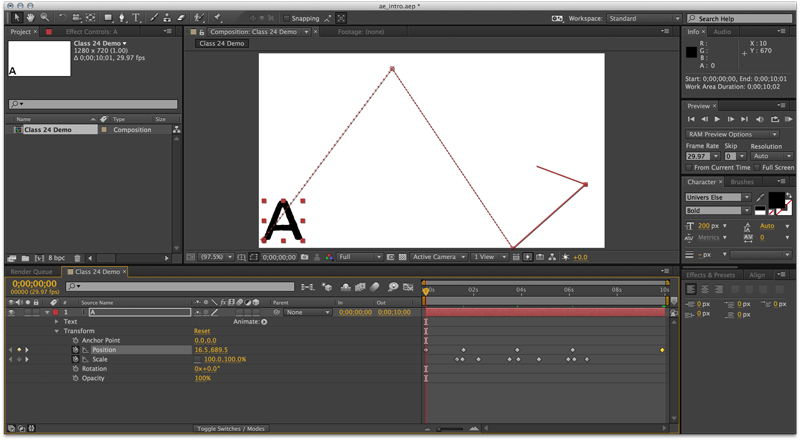800x440 pixels.
Task: Toggle Rotation stopwatch
Action: [x=75, y=369]
